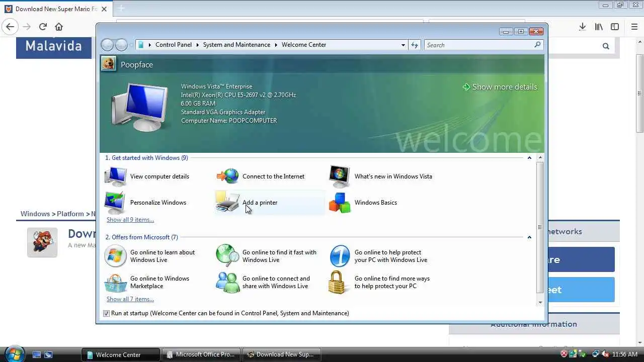Image resolution: width=644 pixels, height=362 pixels.
Task: Click the Welcome Center scroll up arrow
Action: 540,158
